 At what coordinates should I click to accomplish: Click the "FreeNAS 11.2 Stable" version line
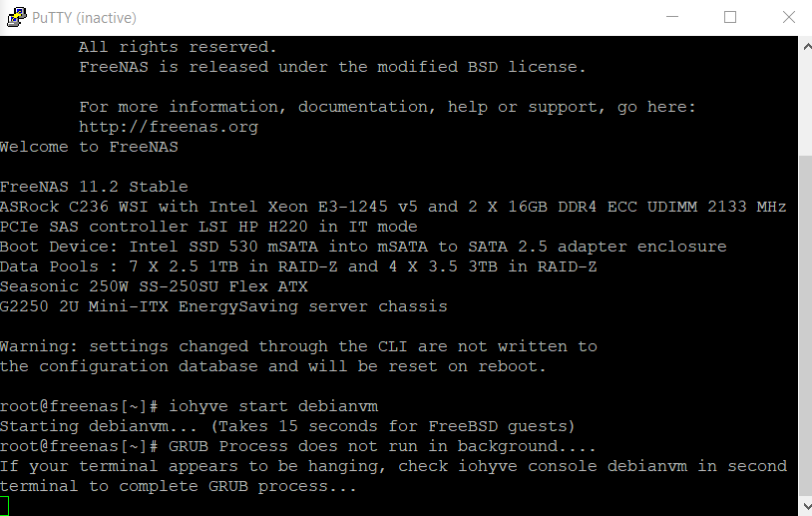coord(94,187)
